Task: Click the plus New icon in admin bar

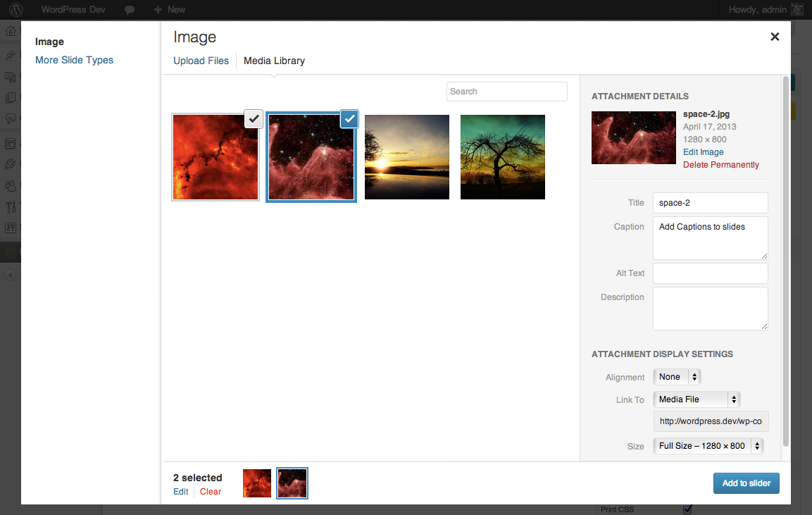Action: [158, 10]
